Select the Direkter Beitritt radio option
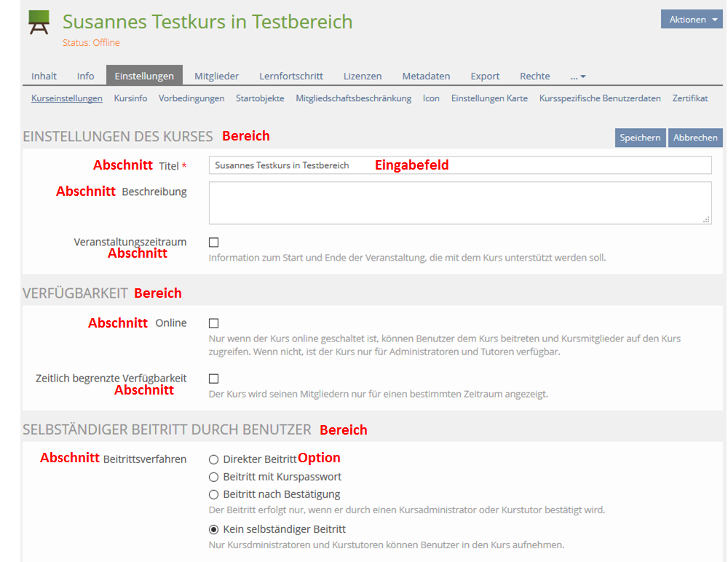 click(x=214, y=459)
